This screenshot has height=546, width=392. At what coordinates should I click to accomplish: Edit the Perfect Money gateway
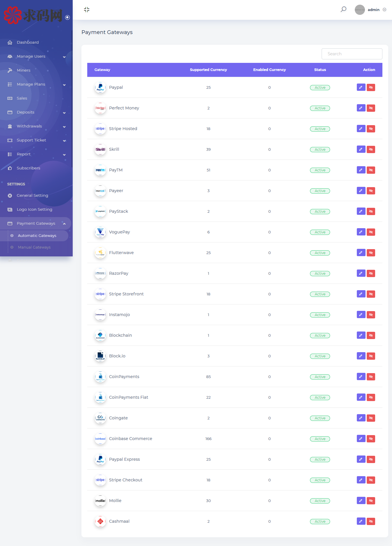361,108
